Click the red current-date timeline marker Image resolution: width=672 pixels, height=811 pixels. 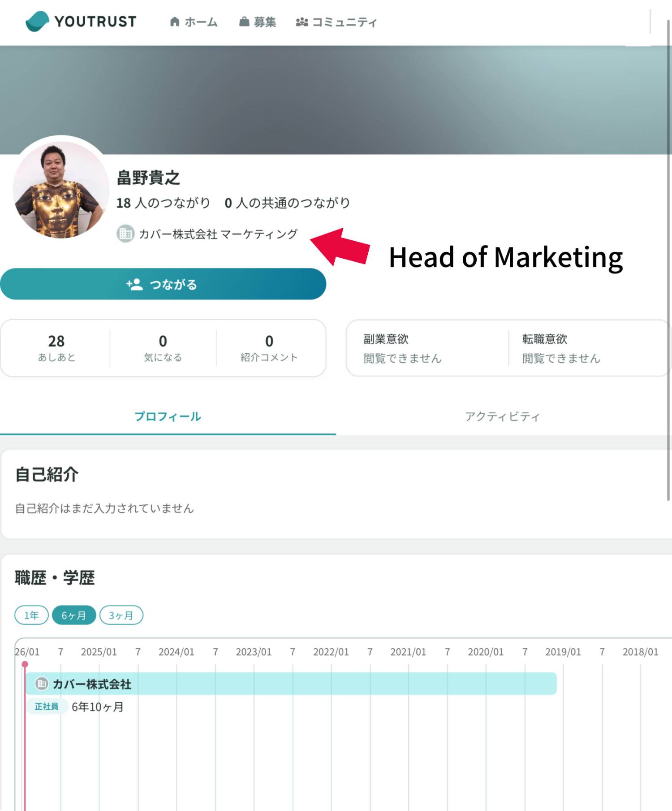[x=25, y=664]
